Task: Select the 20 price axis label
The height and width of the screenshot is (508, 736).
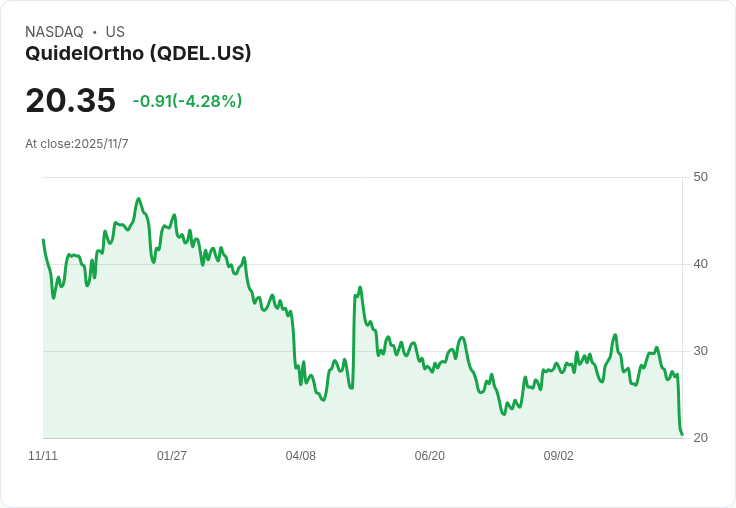Action: click(700, 438)
